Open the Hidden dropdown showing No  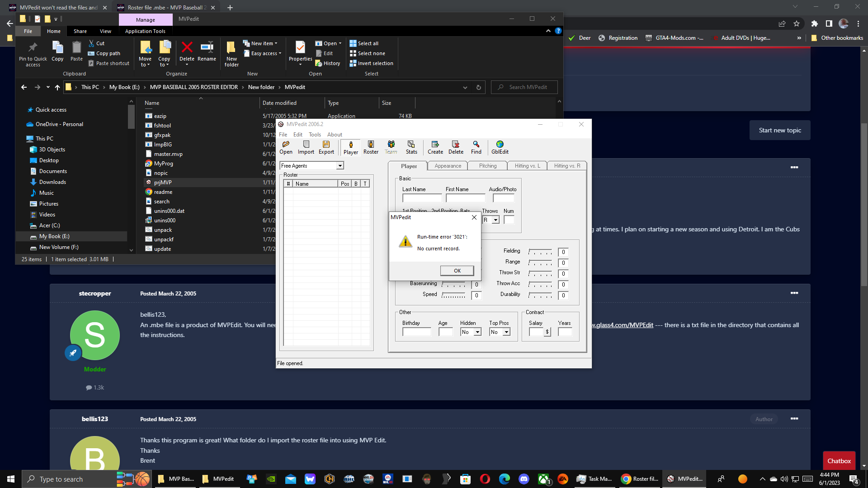coord(477,332)
